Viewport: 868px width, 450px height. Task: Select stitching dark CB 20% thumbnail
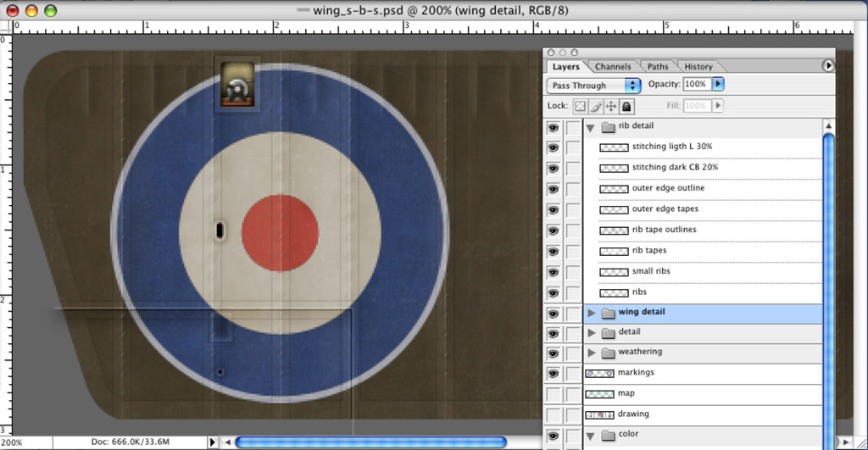614,168
